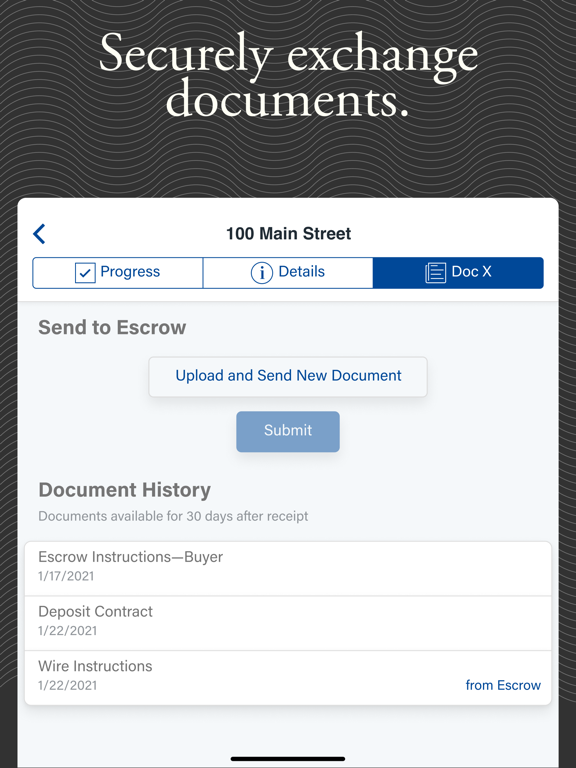Screen dimensions: 576x768
Task: Click the 100 Main Street title
Action: [x=288, y=233]
